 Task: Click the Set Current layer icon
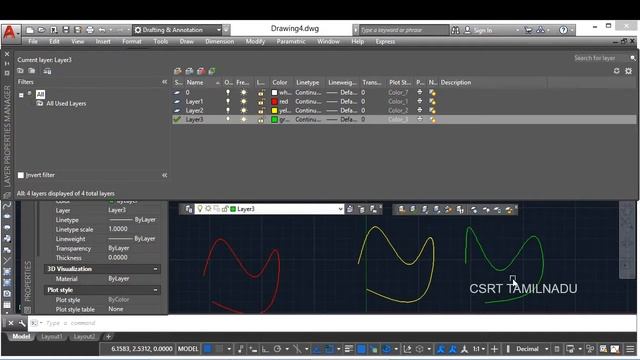click(212, 71)
